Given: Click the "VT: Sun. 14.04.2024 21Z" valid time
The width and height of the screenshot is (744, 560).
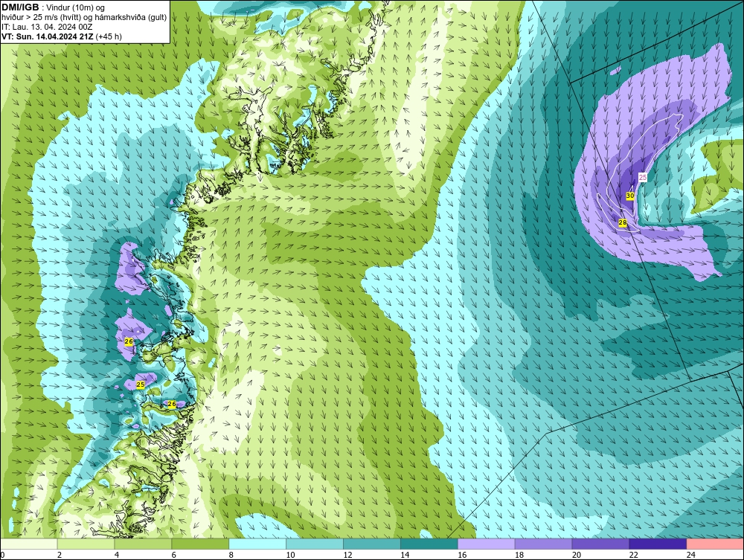Looking at the screenshot, I should (48, 36).
